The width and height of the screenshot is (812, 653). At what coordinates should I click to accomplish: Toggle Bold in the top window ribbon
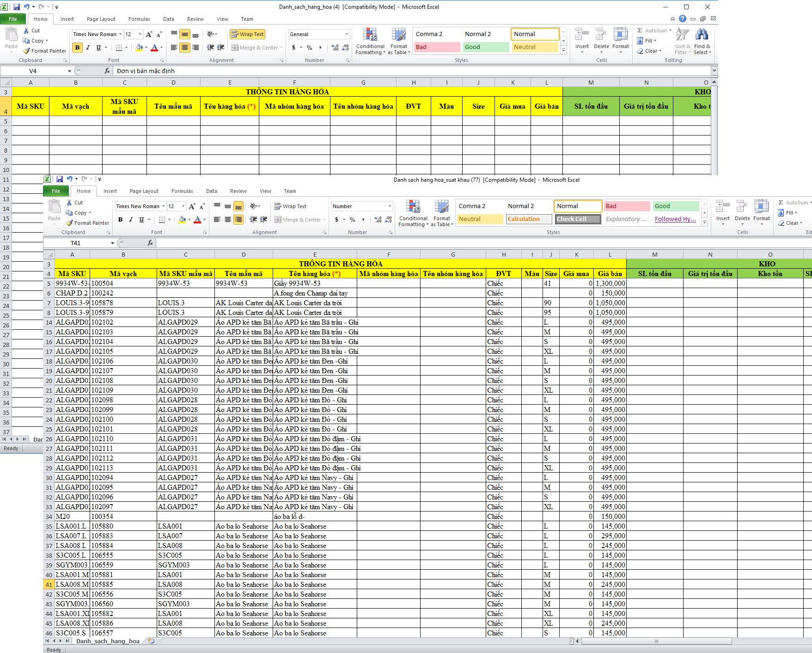[x=77, y=48]
